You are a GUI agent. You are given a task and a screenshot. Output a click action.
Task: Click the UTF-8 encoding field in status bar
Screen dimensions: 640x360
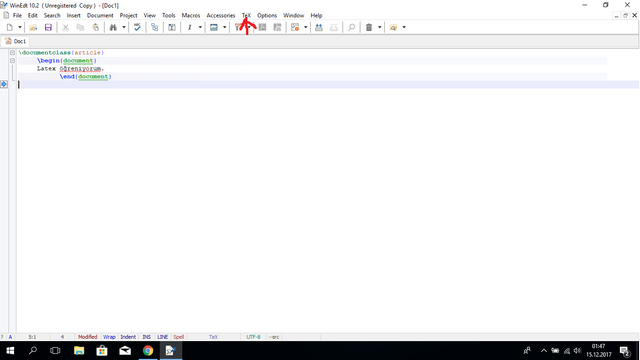click(x=253, y=337)
